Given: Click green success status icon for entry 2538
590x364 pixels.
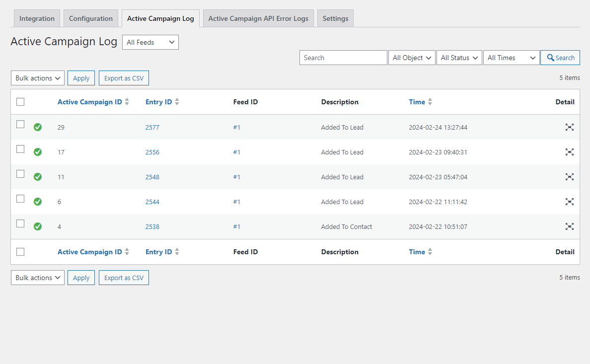Looking at the screenshot, I should [38, 226].
